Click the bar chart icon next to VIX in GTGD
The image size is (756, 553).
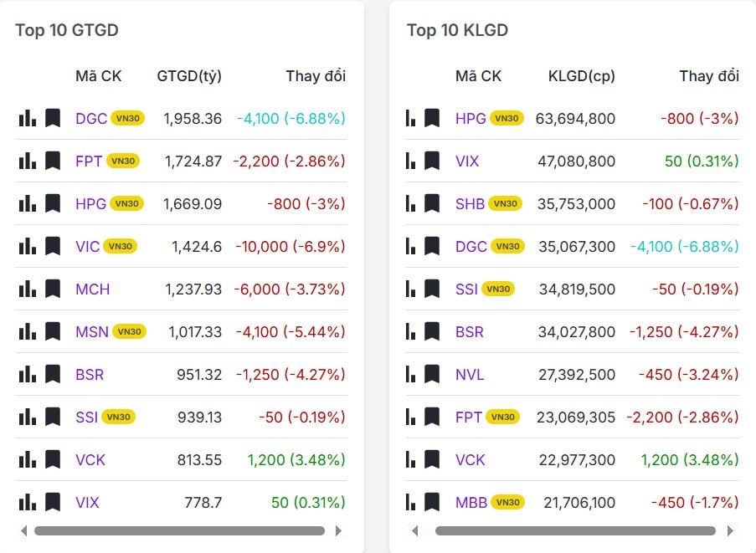(26, 502)
